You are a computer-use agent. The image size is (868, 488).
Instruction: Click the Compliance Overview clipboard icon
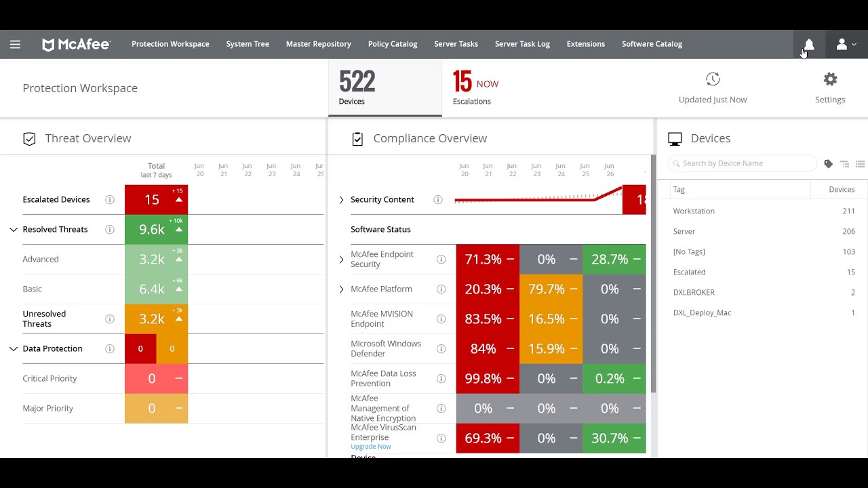(357, 139)
